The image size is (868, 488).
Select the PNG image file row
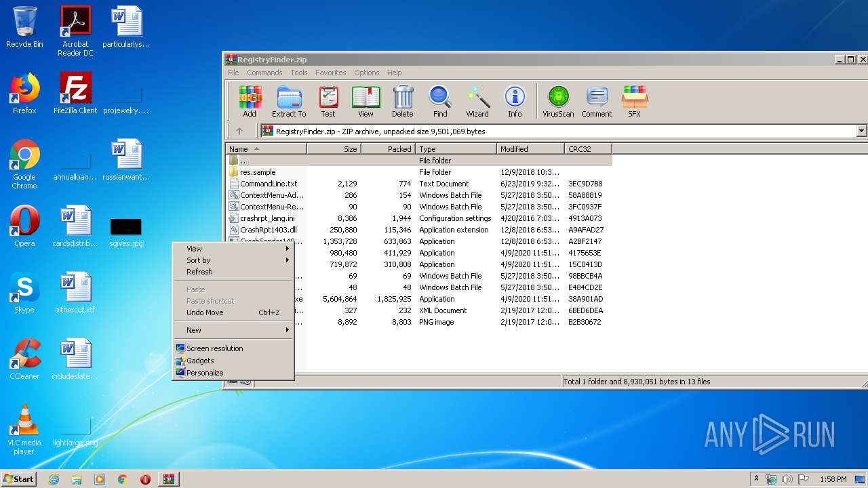pyautogui.click(x=419, y=322)
